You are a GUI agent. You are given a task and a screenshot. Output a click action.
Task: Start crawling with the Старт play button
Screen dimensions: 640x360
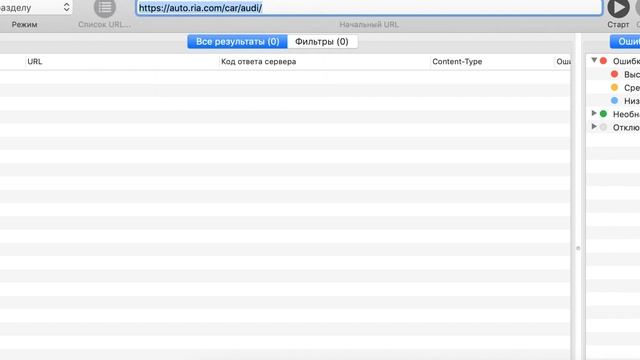pos(618,8)
